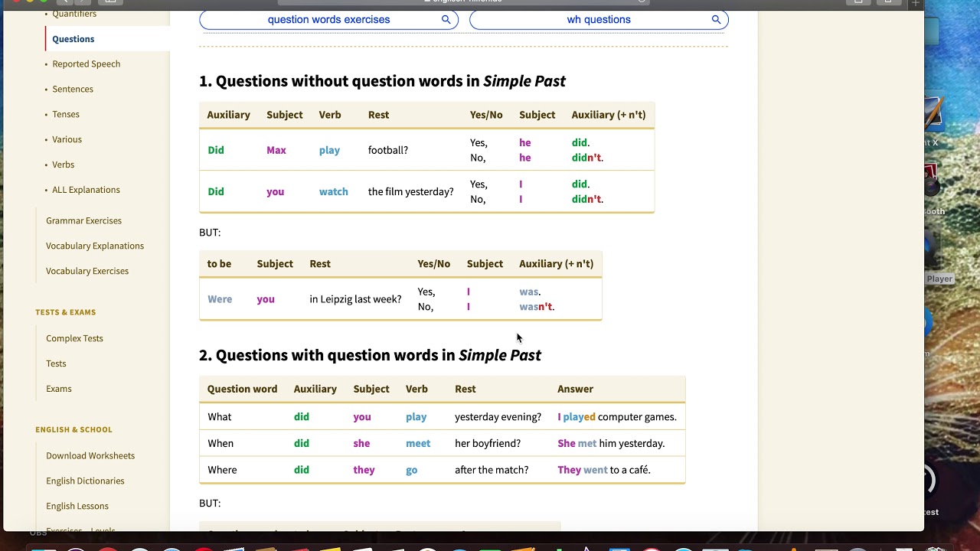
Task: Click 'after the match?' cell
Action: (x=492, y=470)
